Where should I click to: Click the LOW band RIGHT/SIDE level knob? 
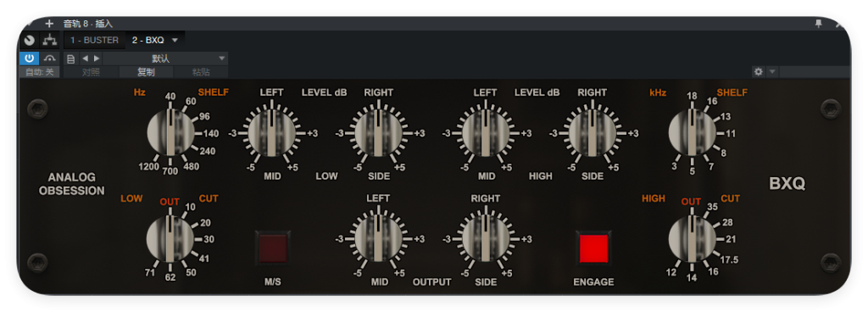378,133
